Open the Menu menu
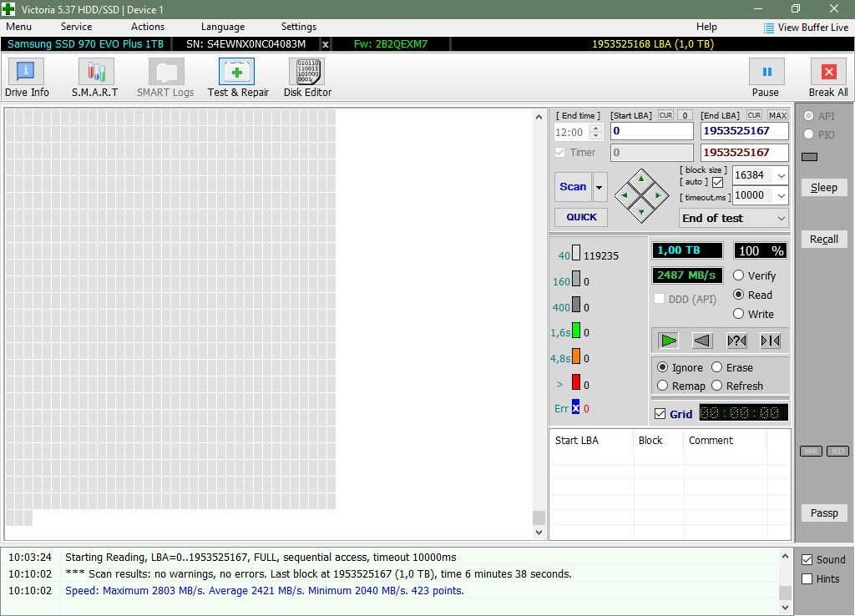 click(x=18, y=27)
